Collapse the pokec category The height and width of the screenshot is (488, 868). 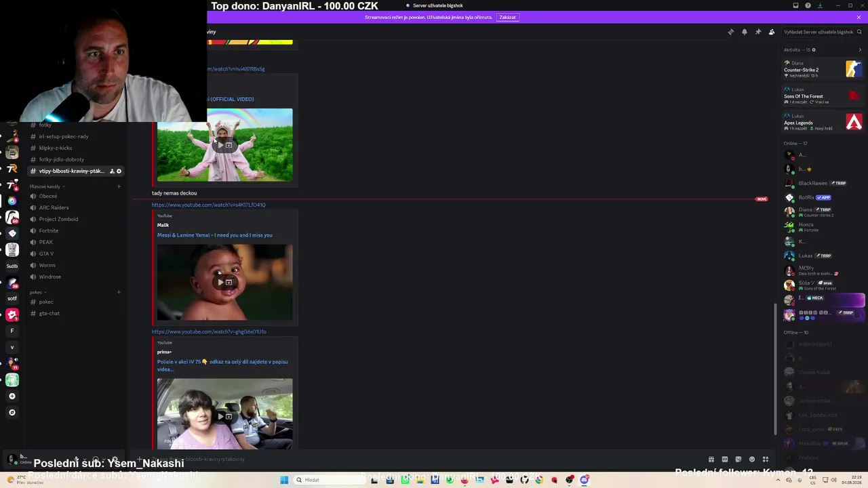click(x=37, y=292)
